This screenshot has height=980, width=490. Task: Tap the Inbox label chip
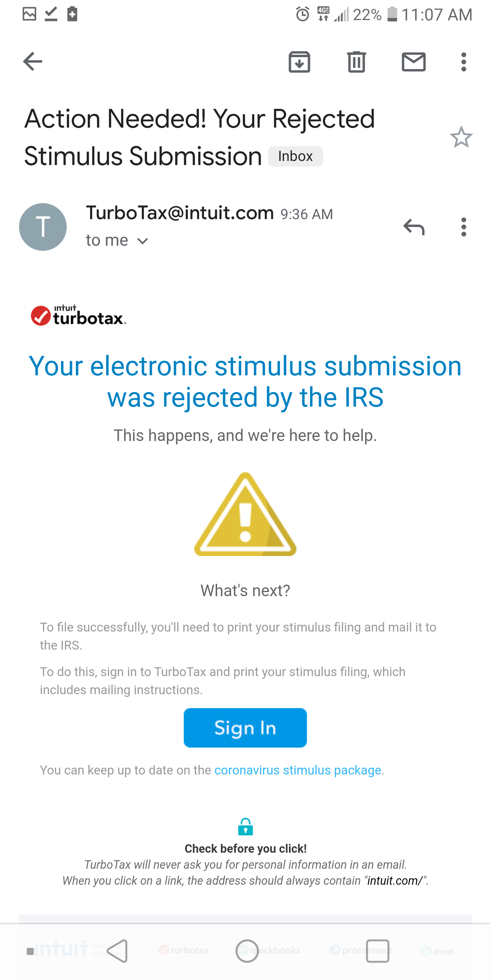[295, 157]
